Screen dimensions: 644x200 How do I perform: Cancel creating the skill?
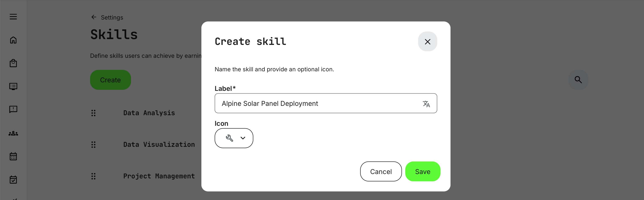pyautogui.click(x=381, y=171)
